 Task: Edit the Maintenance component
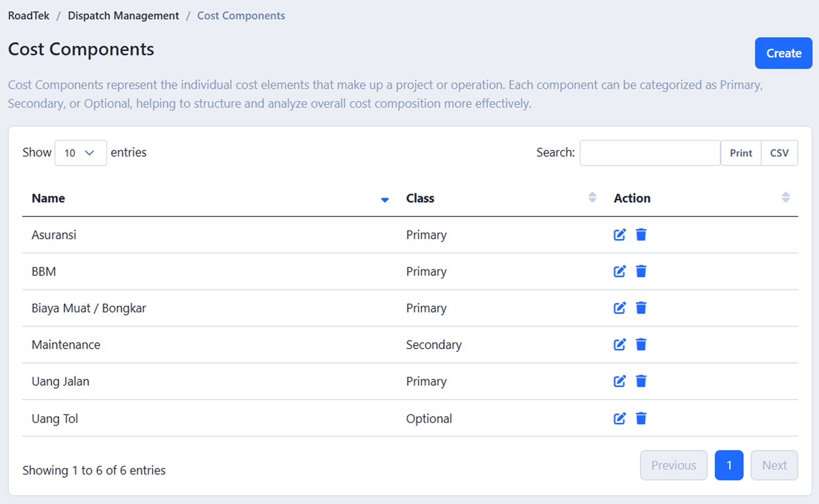pos(619,345)
